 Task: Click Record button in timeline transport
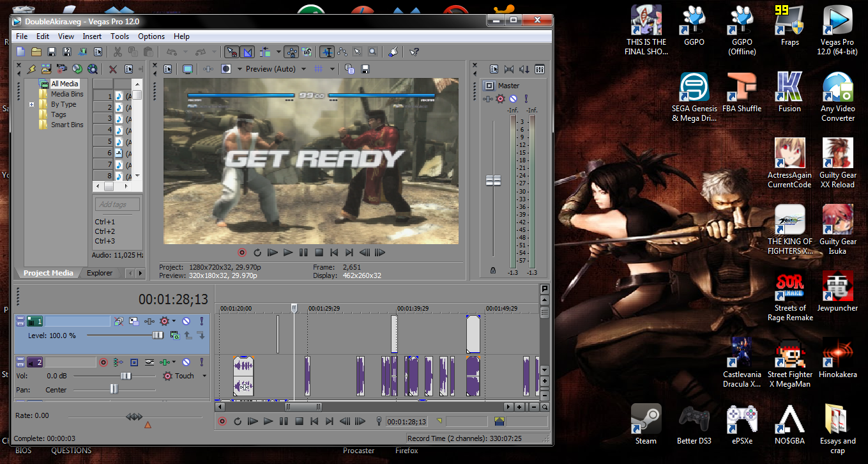coord(222,421)
